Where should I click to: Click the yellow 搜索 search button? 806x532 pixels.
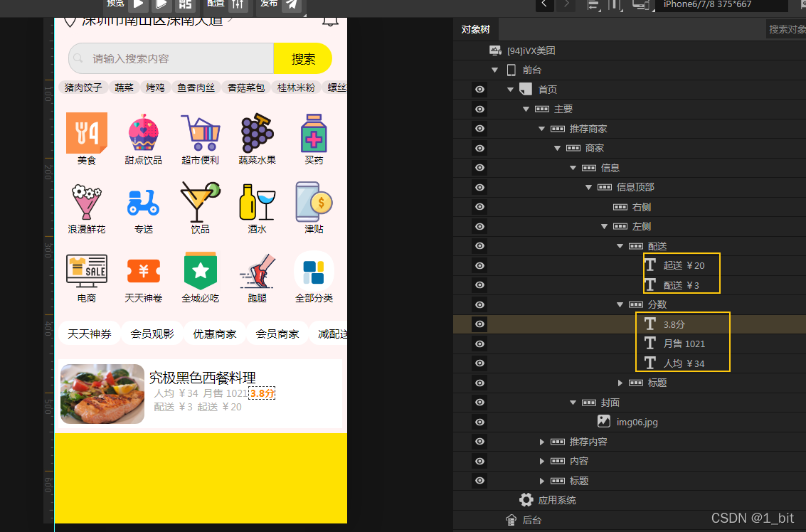pyautogui.click(x=302, y=58)
